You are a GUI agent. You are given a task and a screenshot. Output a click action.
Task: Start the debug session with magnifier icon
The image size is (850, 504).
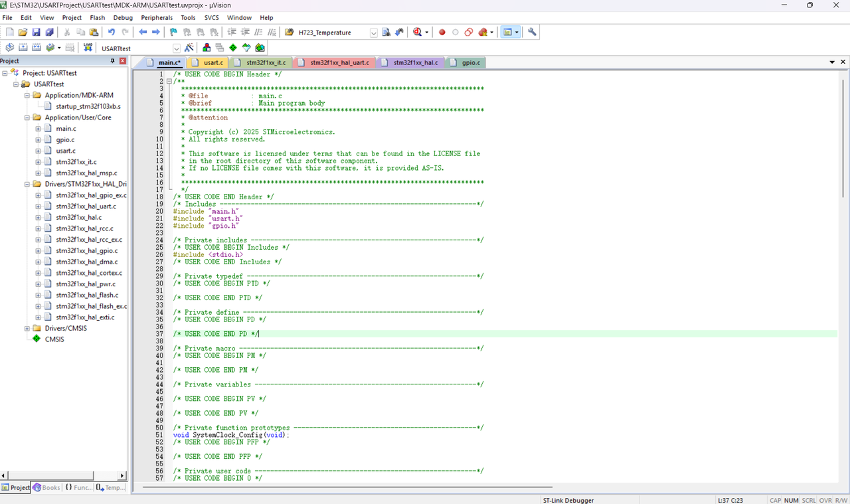(417, 32)
